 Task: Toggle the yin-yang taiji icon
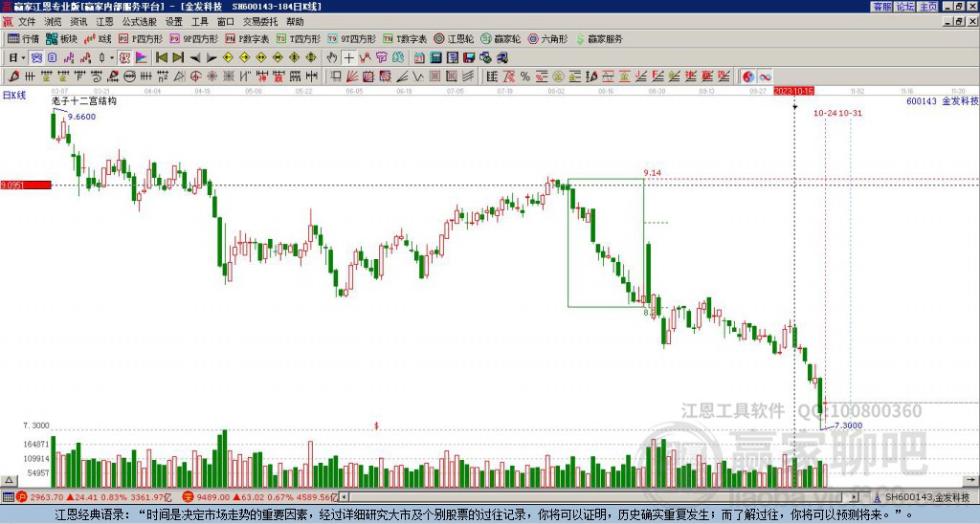point(748,76)
